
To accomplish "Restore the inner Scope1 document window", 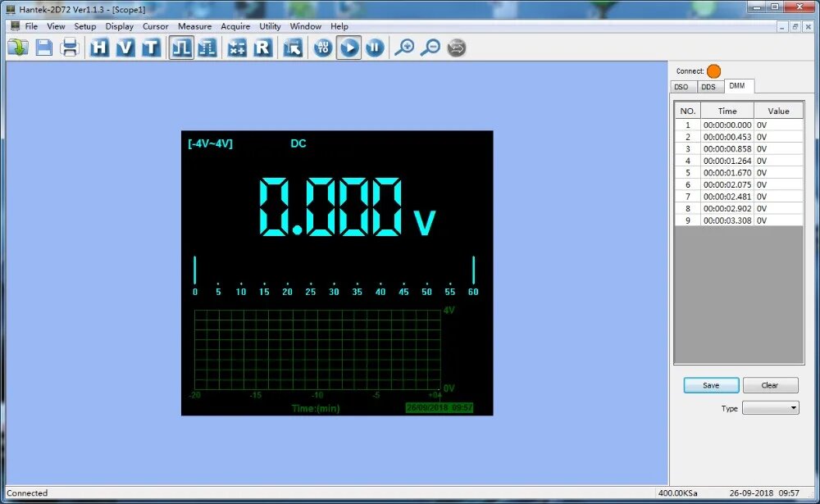I will pyautogui.click(x=795, y=27).
